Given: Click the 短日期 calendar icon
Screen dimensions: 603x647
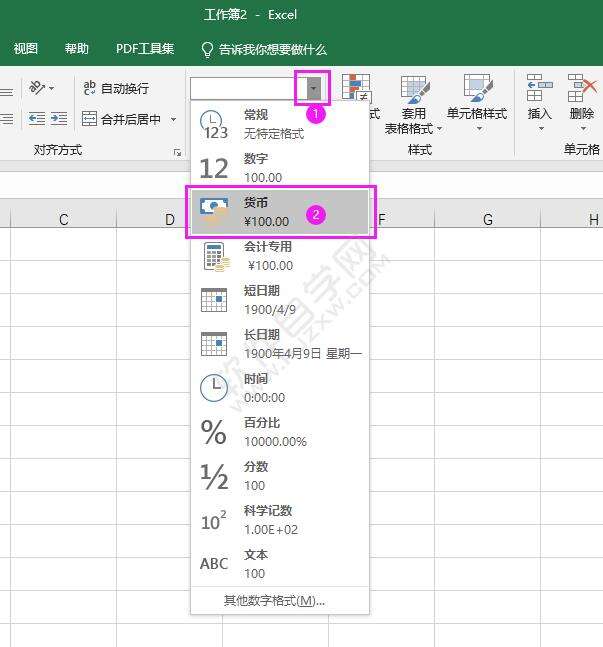Looking at the screenshot, I should tap(214, 300).
